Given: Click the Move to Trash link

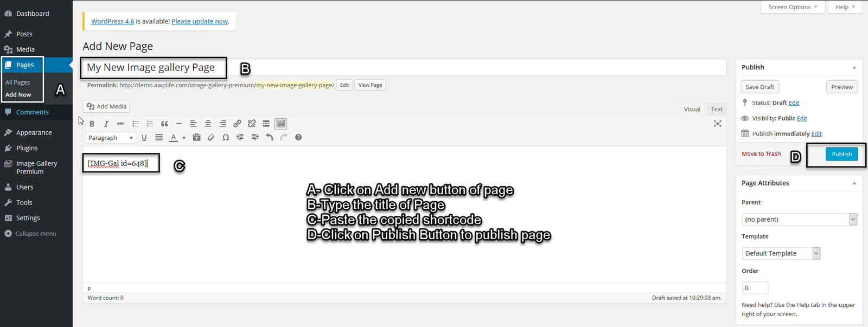Looking at the screenshot, I should [x=761, y=154].
